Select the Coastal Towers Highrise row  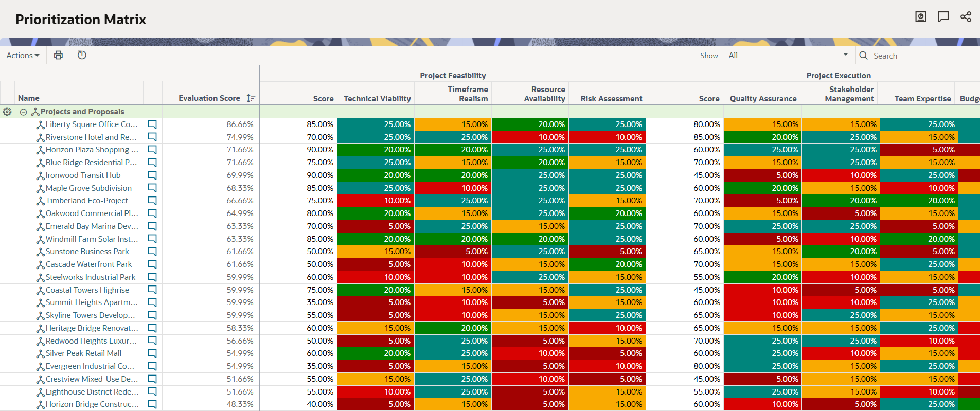[x=87, y=290]
